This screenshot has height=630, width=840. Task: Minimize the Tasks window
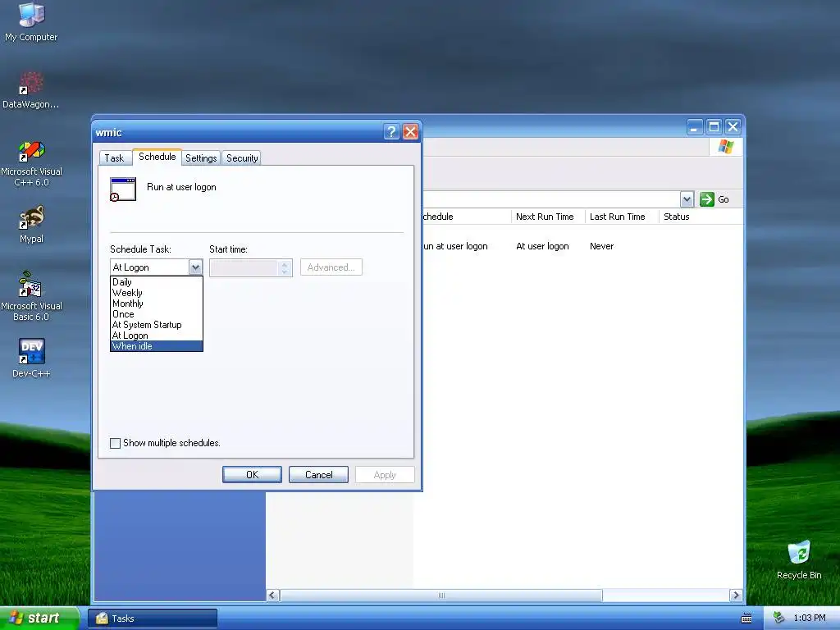(x=694, y=127)
